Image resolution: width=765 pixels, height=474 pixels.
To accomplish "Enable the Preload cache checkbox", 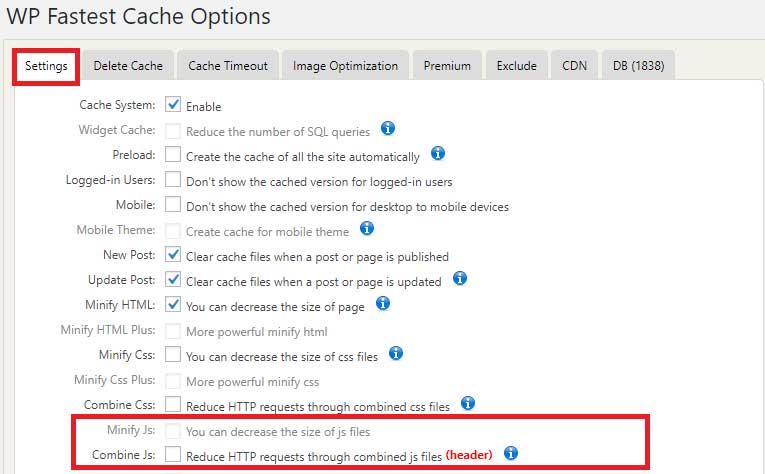I will coord(173,155).
